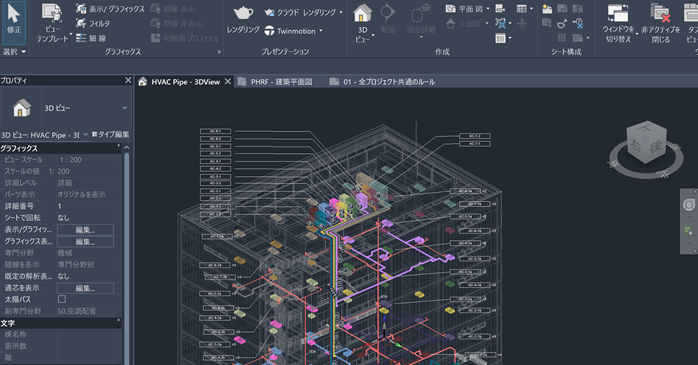Click the 切断面 プロファイル (Cut Profile) tool

[184, 38]
